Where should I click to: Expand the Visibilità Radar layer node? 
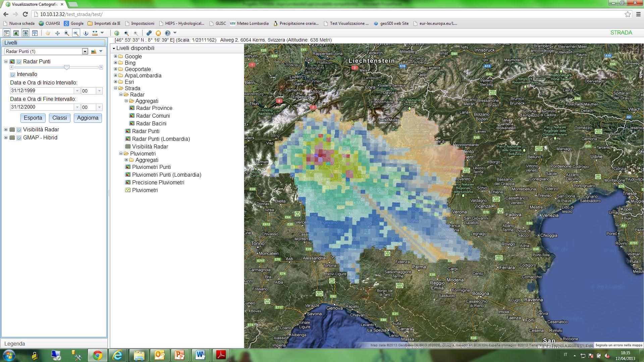[6, 130]
